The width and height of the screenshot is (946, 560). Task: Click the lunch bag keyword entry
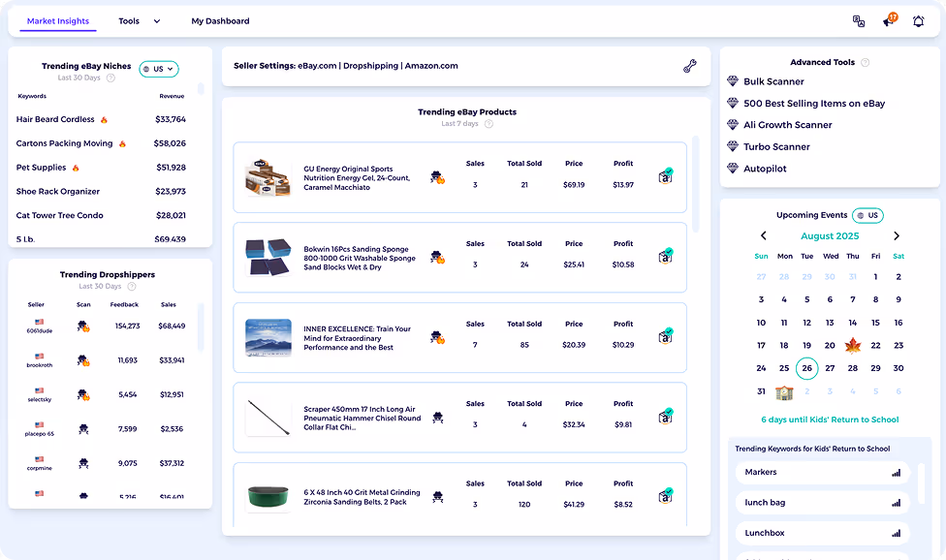pos(822,503)
